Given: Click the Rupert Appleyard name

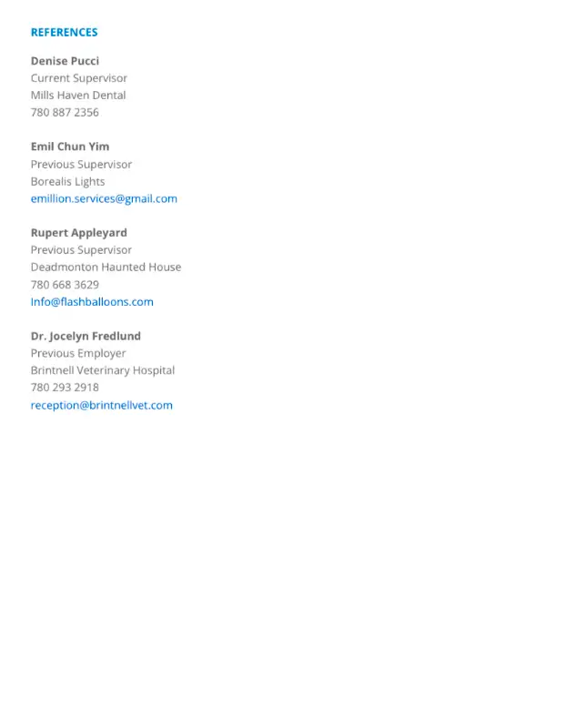Looking at the screenshot, I should [79, 233].
